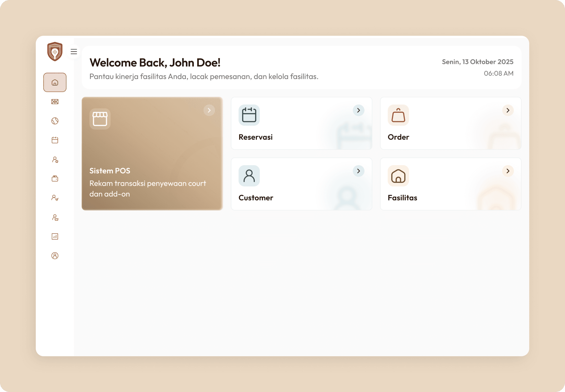The width and height of the screenshot is (565, 392).
Task: Click the user with cart icon
Action: coord(55,198)
